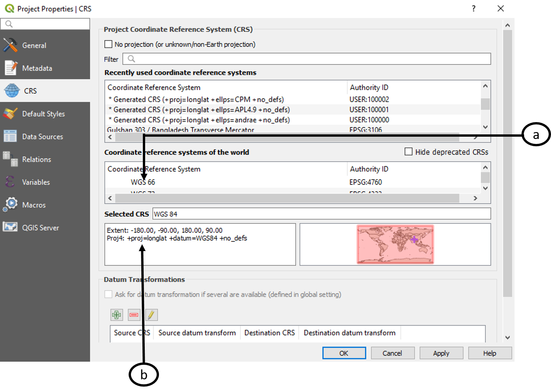The image size is (551, 392).
Task: Open the Default Styles page
Action: tap(45, 114)
